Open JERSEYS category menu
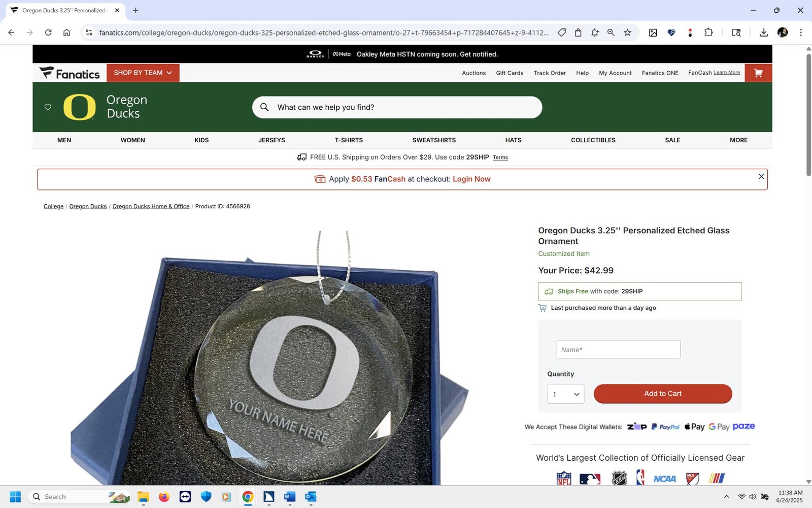812x508 pixels. 272,140
